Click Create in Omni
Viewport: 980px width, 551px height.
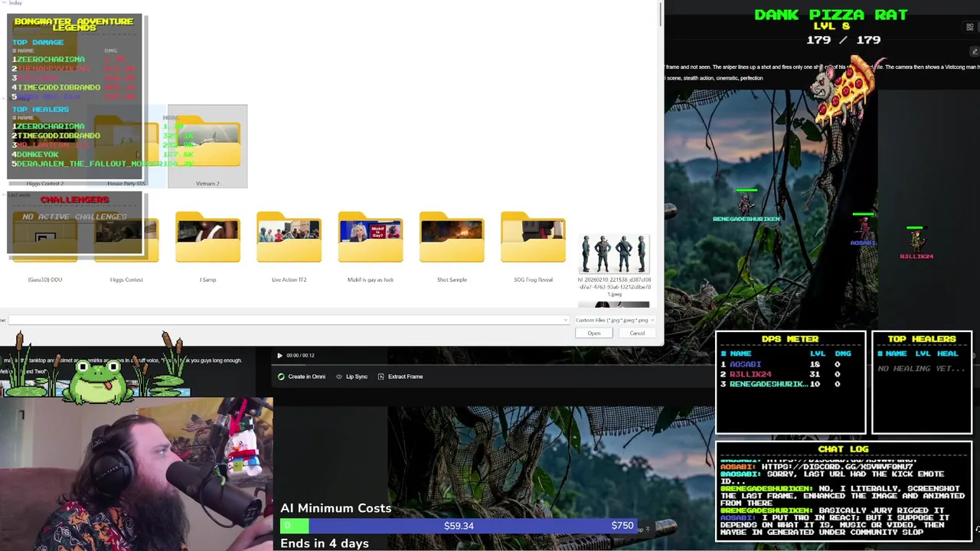[302, 377]
